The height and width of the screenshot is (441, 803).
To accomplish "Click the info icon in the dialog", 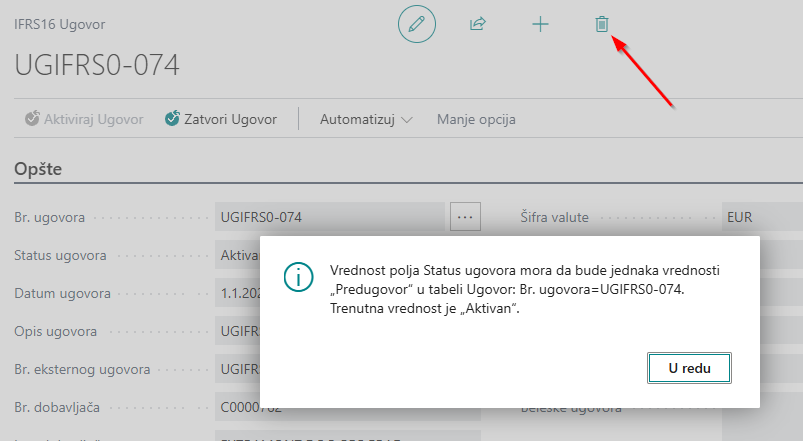I will pos(299,277).
